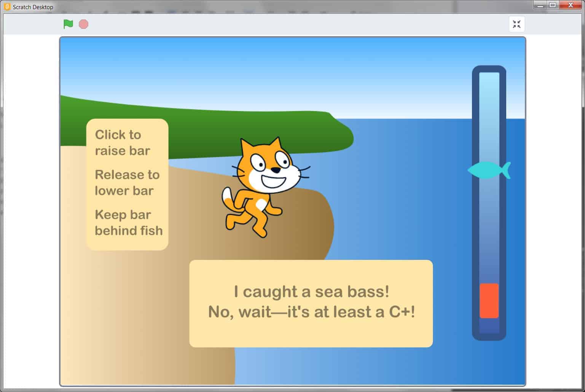Viewport: 585px width, 392px height.
Task: Minimize the Scratch Desktop window
Action: (540, 5)
